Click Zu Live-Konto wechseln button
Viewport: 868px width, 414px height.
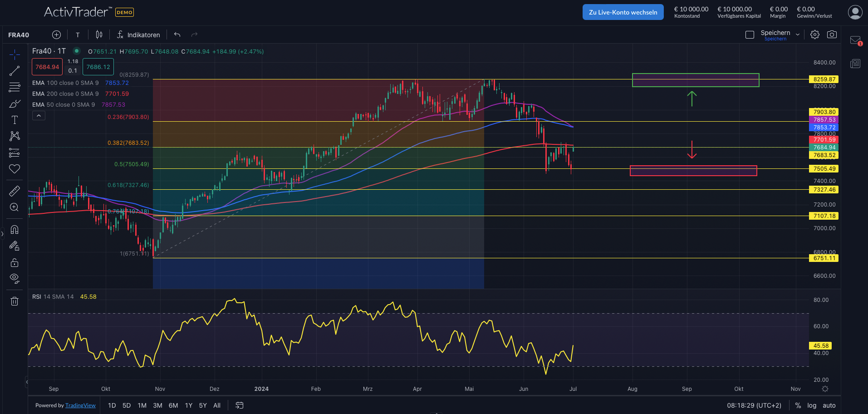tap(623, 12)
